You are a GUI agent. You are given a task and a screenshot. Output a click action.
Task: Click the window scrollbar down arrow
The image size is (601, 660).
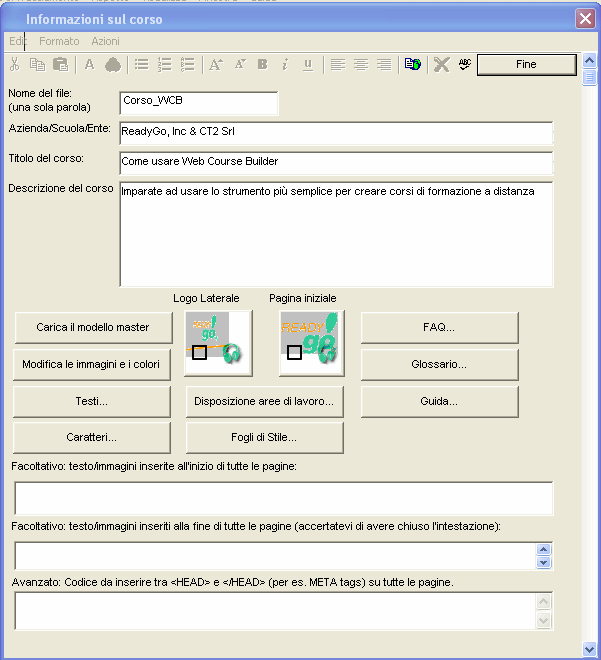[589, 649]
